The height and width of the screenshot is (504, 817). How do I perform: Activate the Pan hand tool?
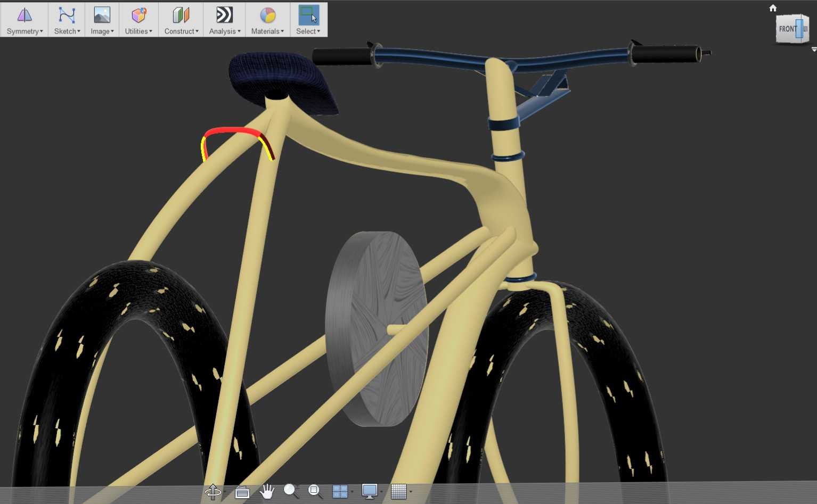(x=267, y=491)
